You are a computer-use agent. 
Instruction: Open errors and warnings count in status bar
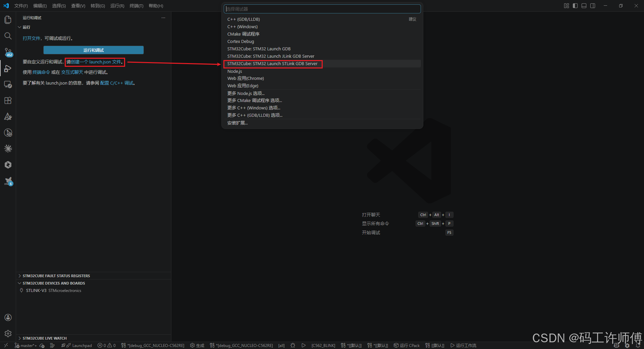point(107,345)
